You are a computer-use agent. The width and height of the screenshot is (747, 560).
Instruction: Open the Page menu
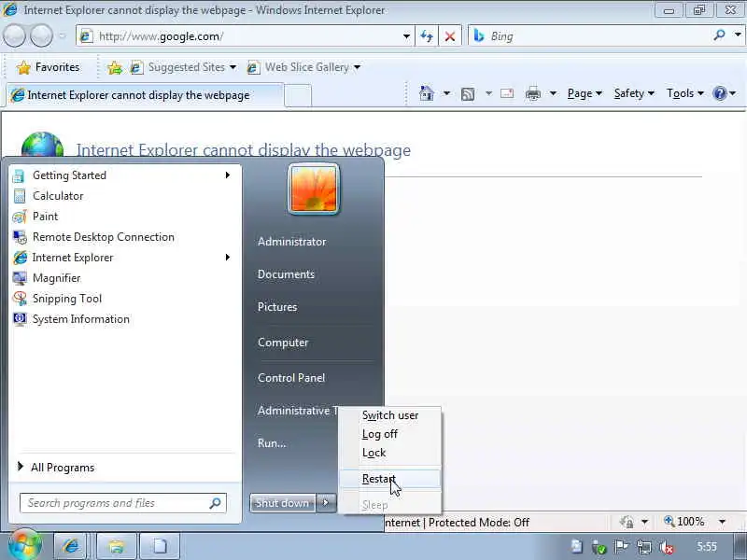585,93
